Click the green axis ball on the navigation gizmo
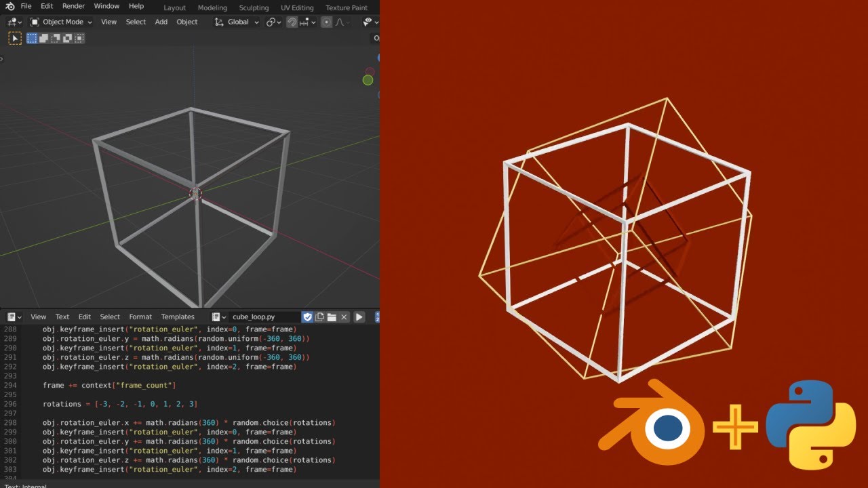 point(368,79)
